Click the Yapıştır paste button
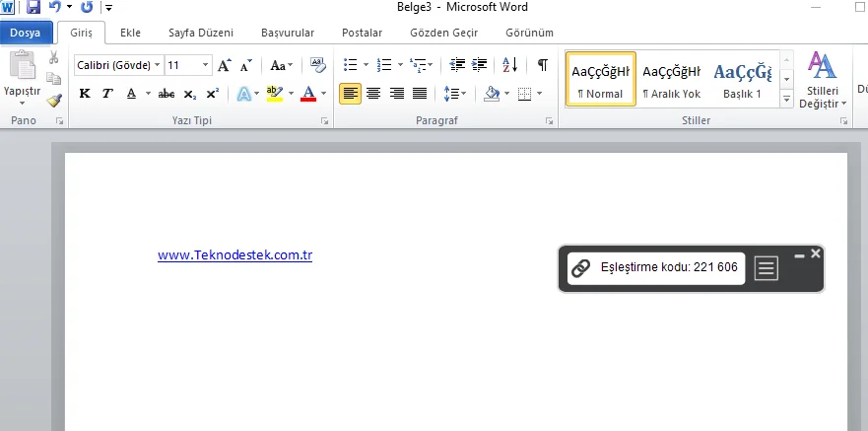 (x=22, y=78)
